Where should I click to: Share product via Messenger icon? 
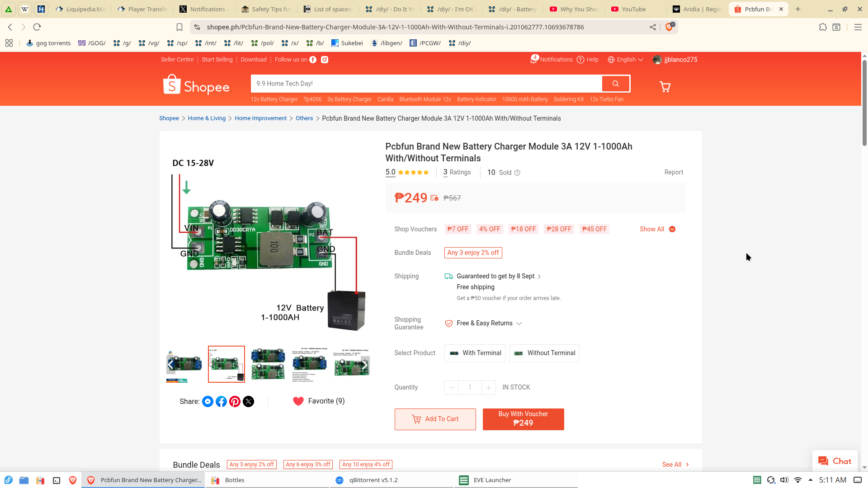tap(208, 402)
